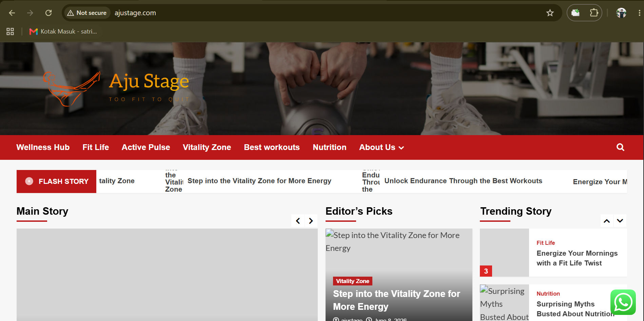Open the pinned extension with the green plus
Screen dimensions: 644x321
coord(575,13)
